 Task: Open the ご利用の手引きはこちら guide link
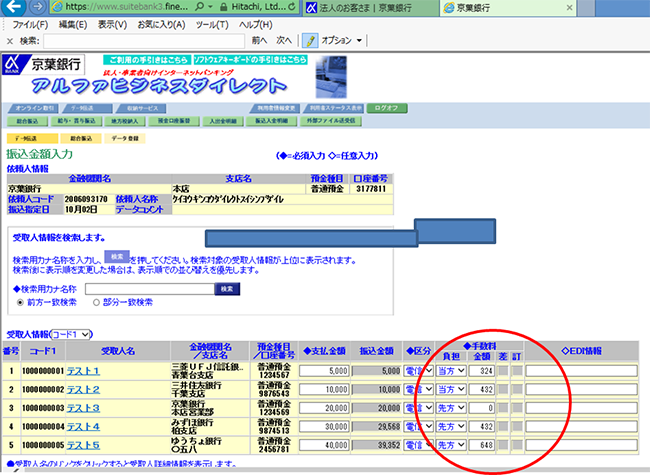pos(147,60)
